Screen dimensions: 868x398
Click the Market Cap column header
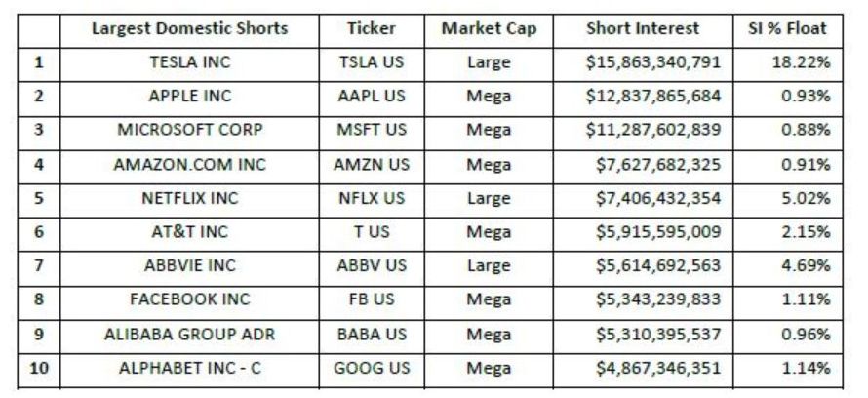coord(489,30)
